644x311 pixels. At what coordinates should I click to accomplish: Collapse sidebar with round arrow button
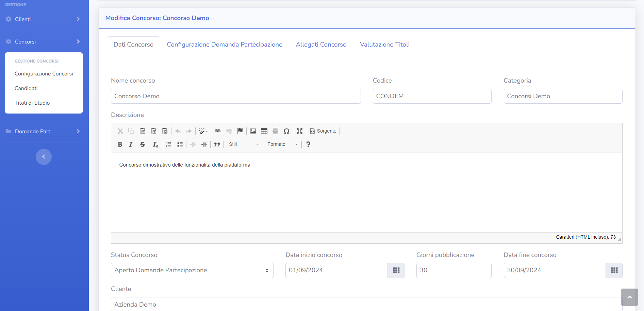44,157
